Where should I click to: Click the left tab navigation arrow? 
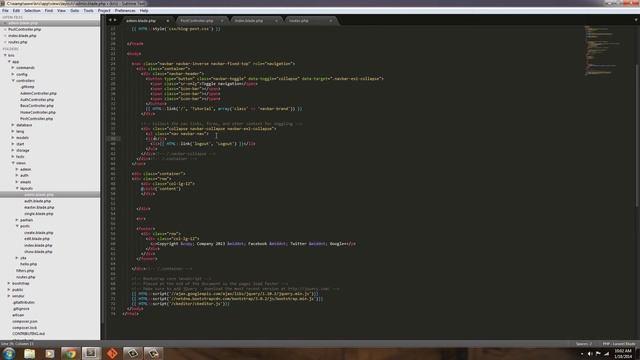point(109,20)
